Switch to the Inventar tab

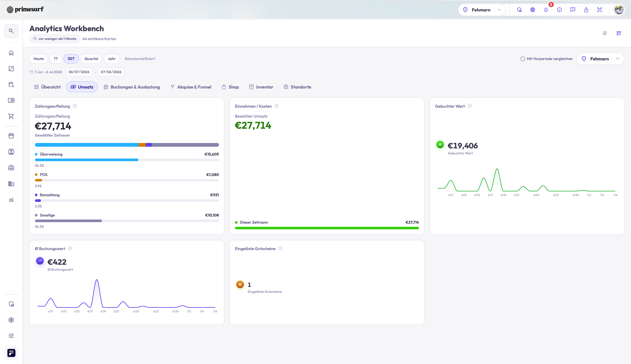261,87
